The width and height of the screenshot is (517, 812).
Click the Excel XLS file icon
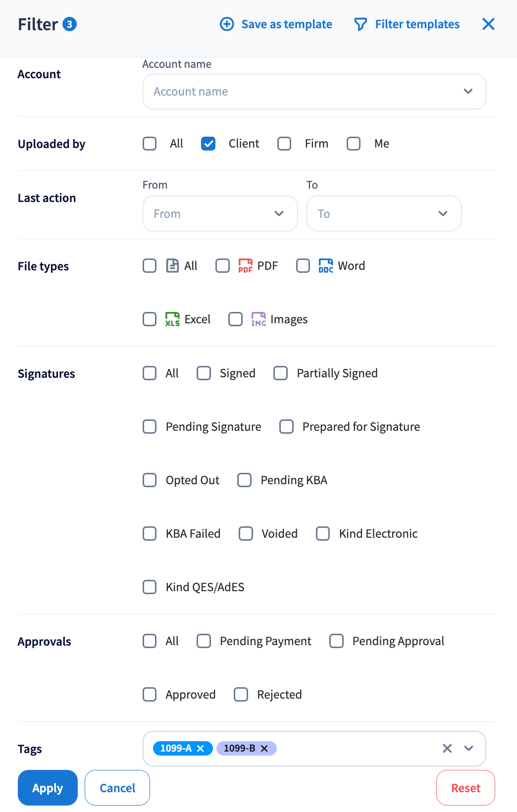point(172,319)
